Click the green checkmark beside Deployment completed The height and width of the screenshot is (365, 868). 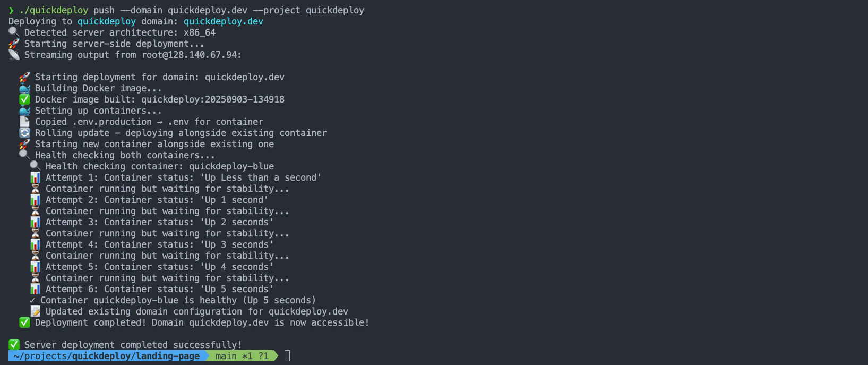pyautogui.click(x=24, y=322)
